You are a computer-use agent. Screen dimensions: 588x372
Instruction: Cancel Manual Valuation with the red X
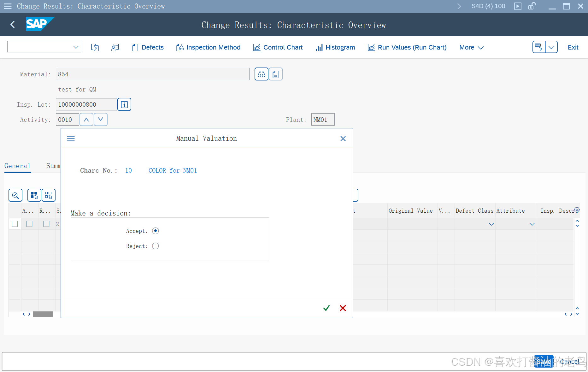point(343,308)
